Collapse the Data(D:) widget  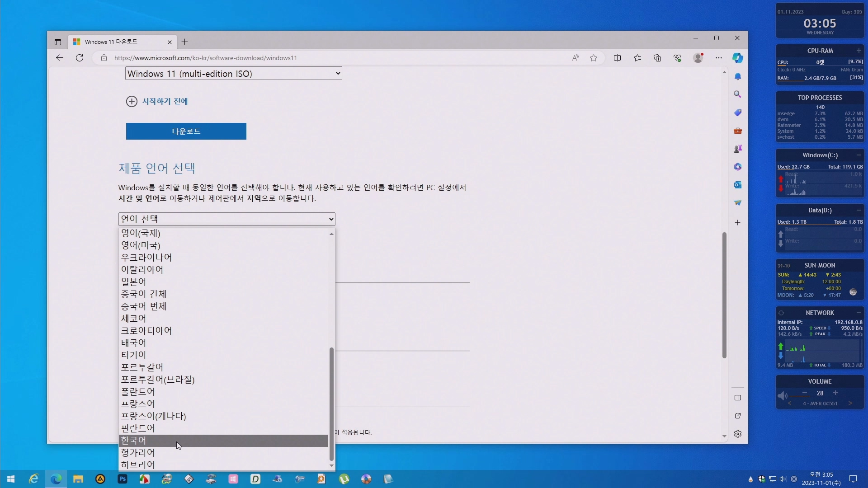coord(859,210)
